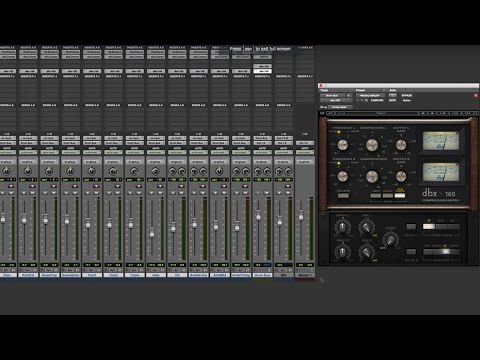Open the Drum Bus track selector in plugin header
Image resolution: width=480 pixels, height=360 pixels.
tap(336, 95)
